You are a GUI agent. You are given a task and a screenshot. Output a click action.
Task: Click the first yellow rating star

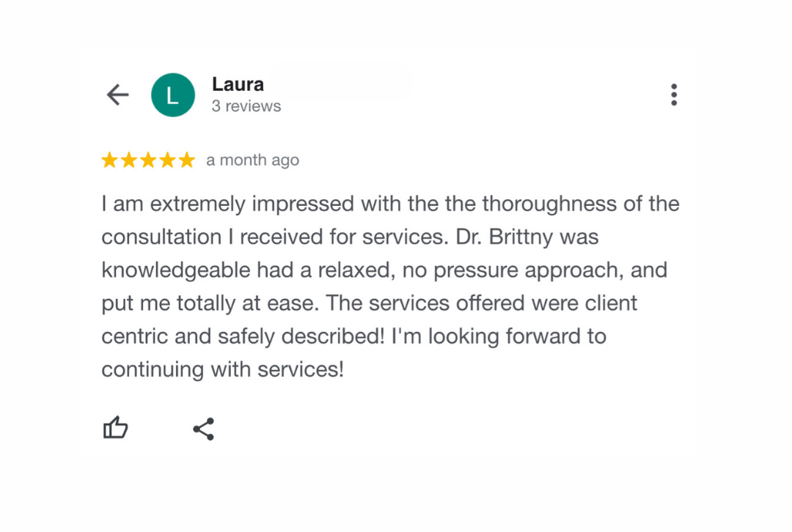click(109, 160)
